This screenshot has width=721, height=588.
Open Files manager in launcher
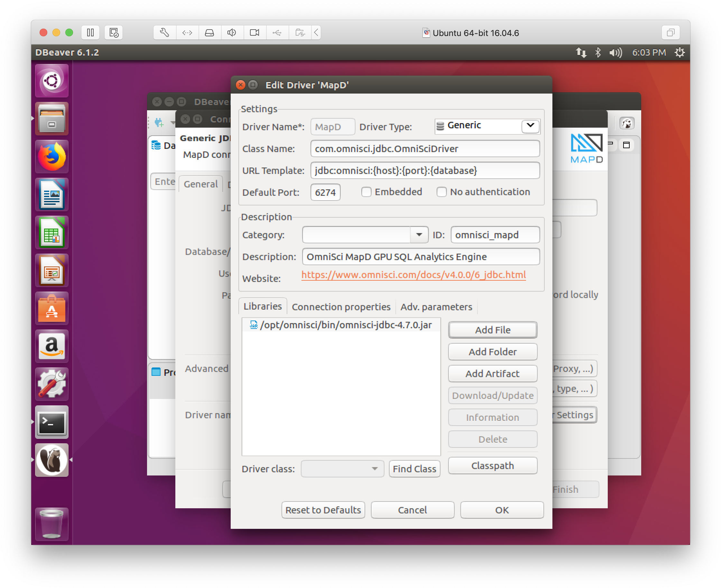[51, 119]
